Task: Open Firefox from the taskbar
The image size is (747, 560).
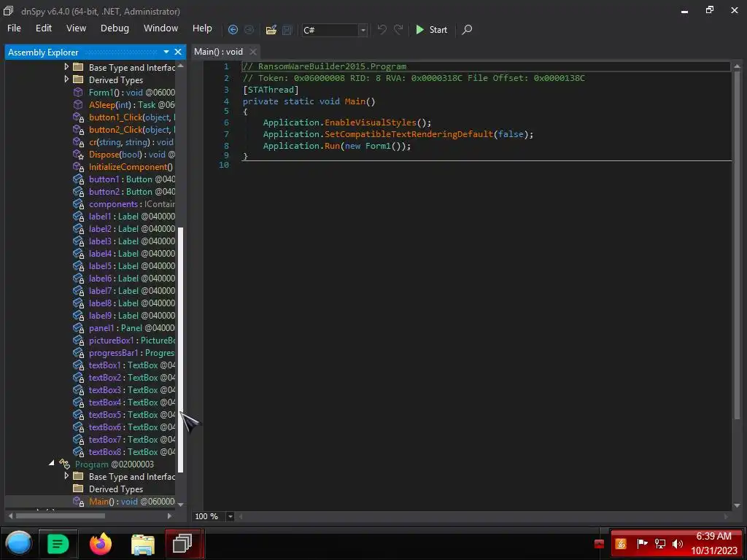Action: coord(101,544)
